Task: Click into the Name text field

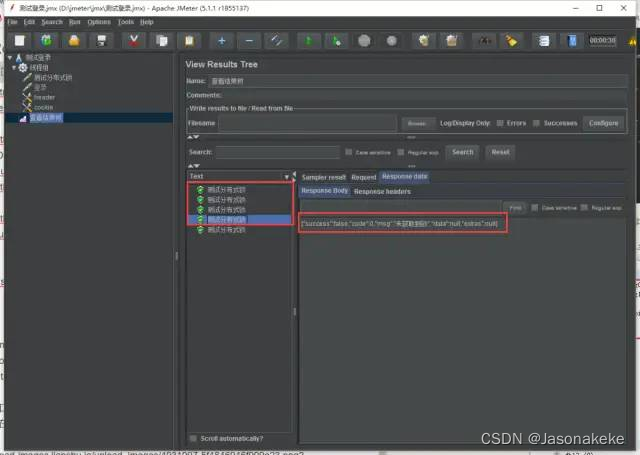Action: tap(418, 81)
